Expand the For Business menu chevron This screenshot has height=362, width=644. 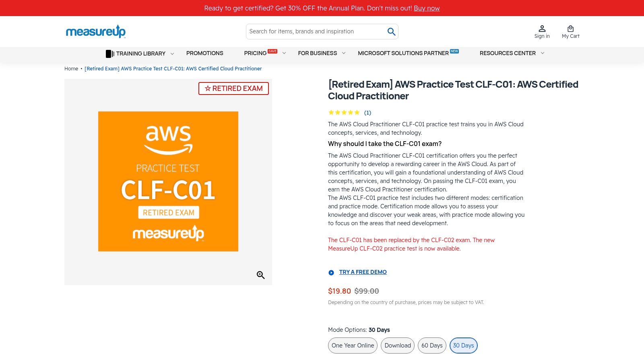(x=344, y=53)
